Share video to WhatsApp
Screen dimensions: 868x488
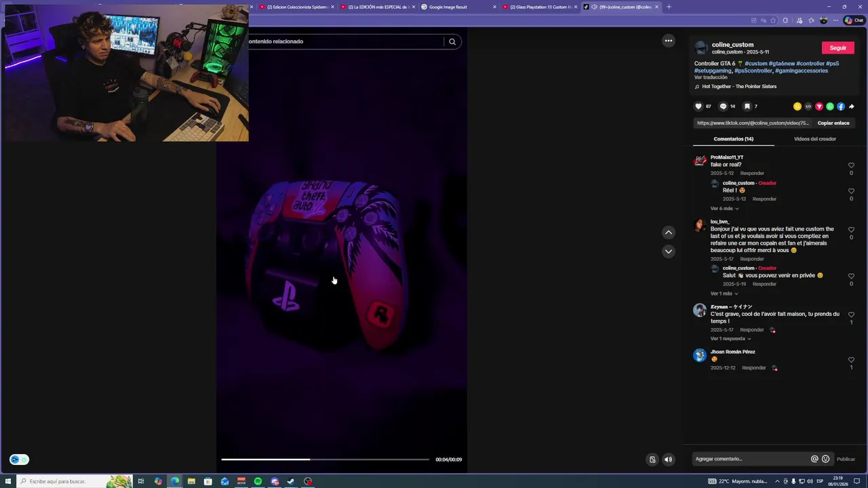(830, 106)
